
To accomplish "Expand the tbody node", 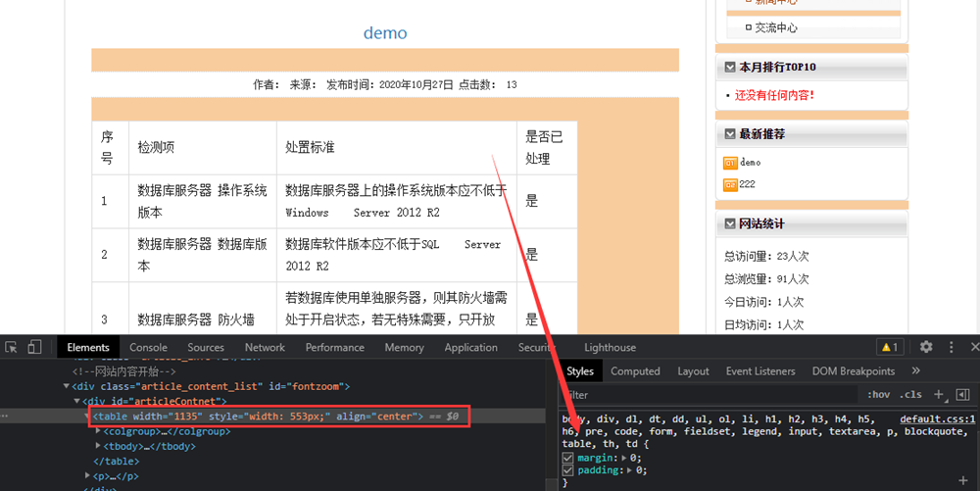I will [x=98, y=446].
